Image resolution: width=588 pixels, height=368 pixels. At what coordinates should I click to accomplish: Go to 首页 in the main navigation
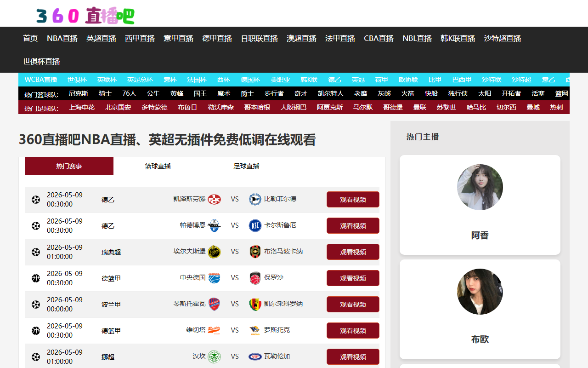(30, 38)
